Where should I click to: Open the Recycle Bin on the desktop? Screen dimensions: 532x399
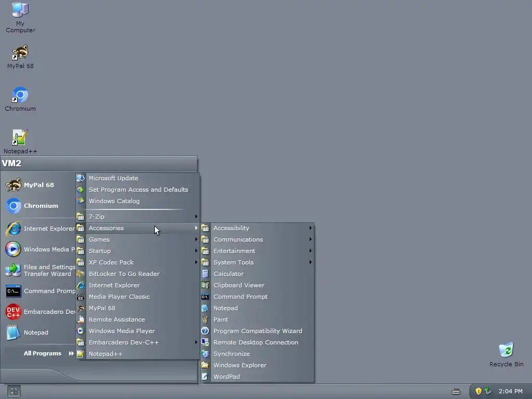click(506, 354)
